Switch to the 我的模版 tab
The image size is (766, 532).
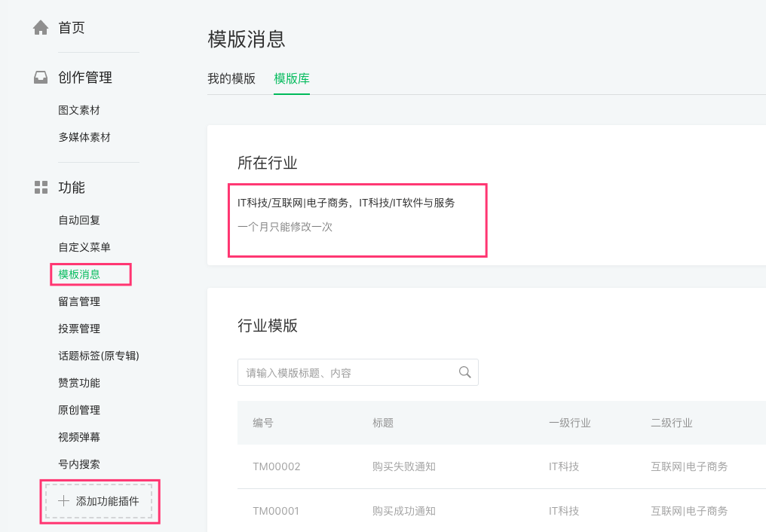click(231, 78)
